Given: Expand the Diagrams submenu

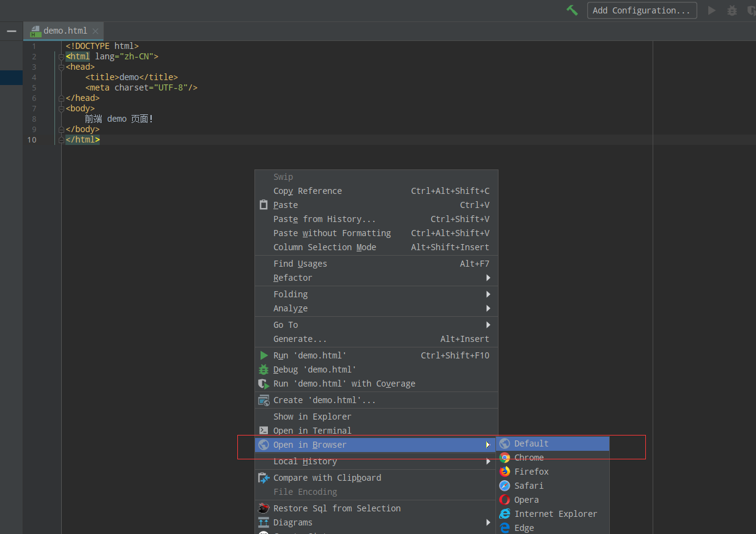Looking at the screenshot, I should click(x=376, y=522).
